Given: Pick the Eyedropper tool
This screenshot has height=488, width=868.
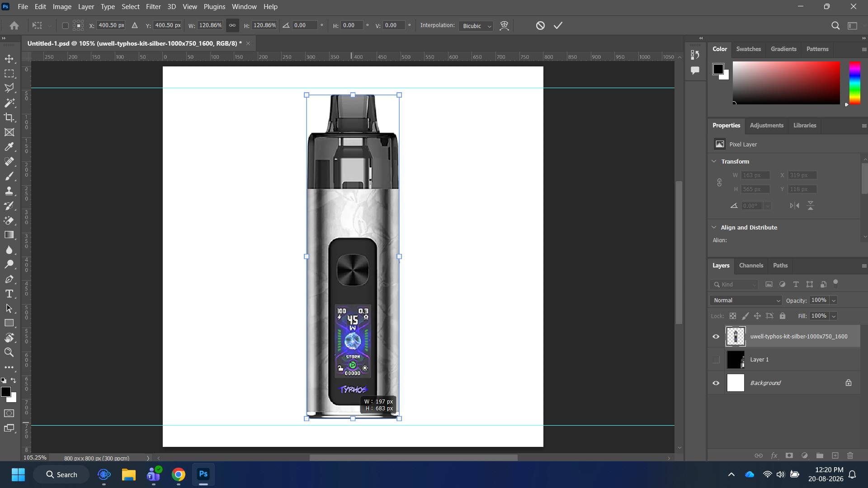Looking at the screenshot, I should (x=9, y=147).
